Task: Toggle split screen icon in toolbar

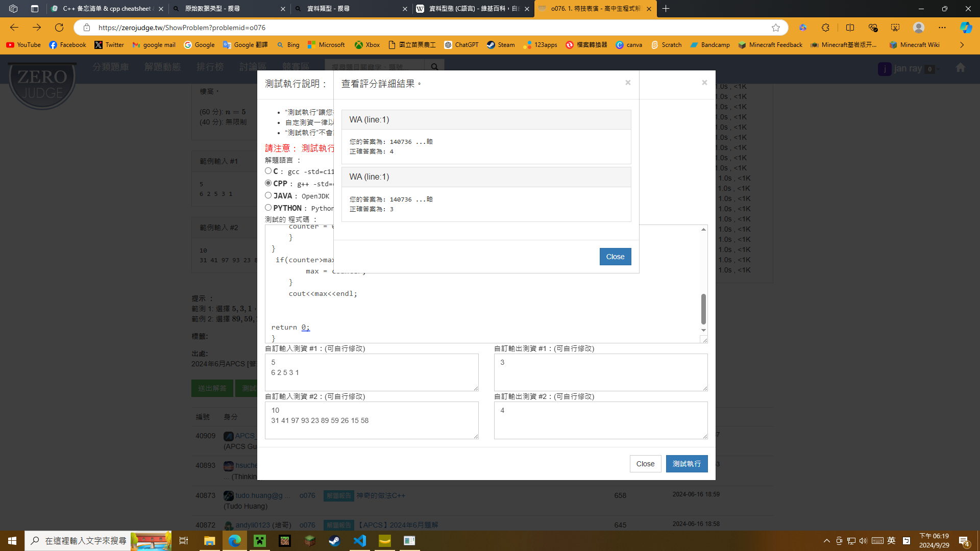Action: [x=850, y=28]
